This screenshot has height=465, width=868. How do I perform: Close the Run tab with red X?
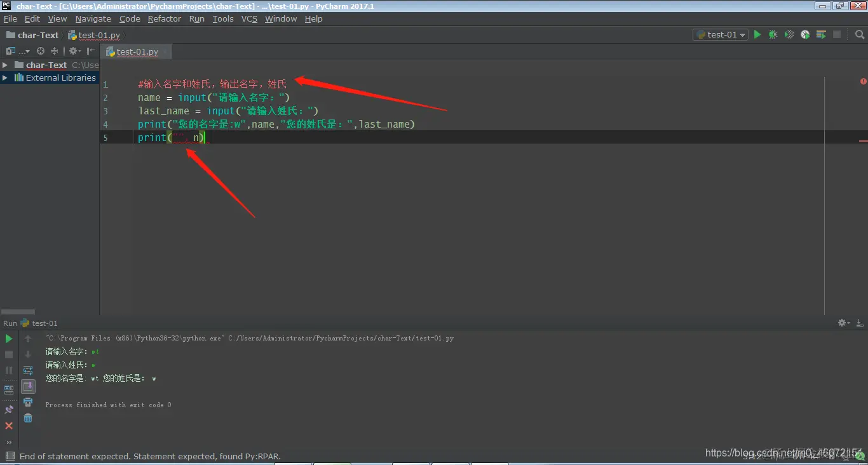tap(9, 426)
